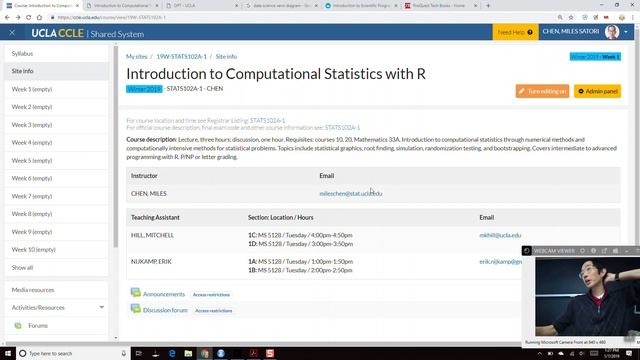Close the CCLE side navigation with the X icon
Screen dimensions: 640x360
tap(12, 32)
